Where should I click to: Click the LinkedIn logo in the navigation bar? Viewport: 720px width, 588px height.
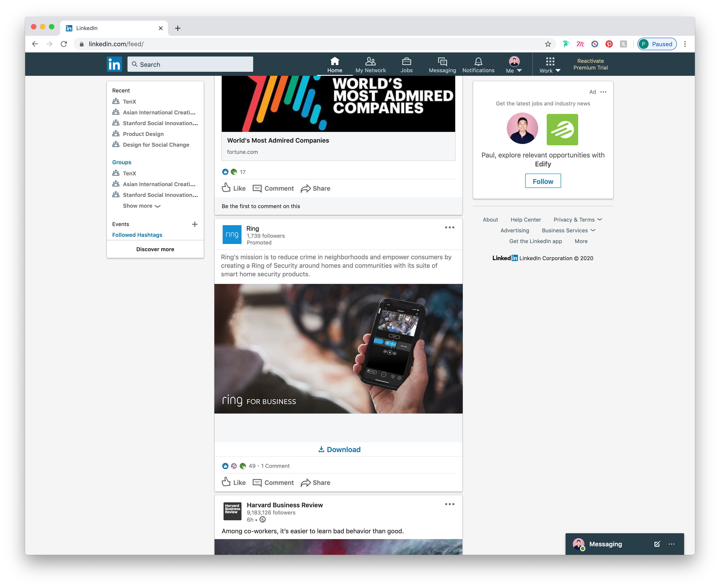tap(114, 64)
